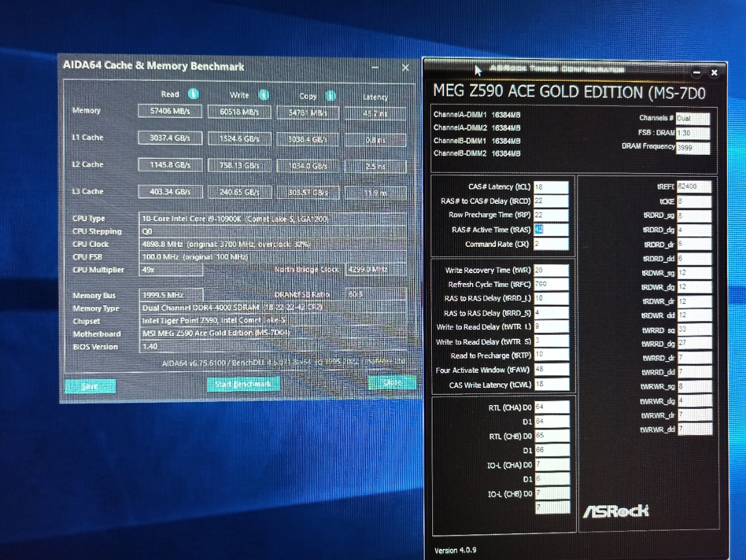Select the tRDWR_dg value field
This screenshot has height=560, width=746.
pyautogui.click(x=694, y=287)
